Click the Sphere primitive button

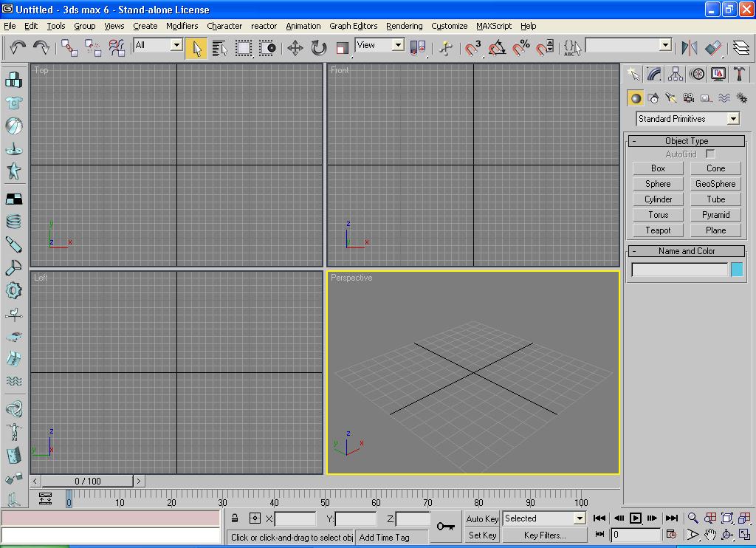(658, 184)
